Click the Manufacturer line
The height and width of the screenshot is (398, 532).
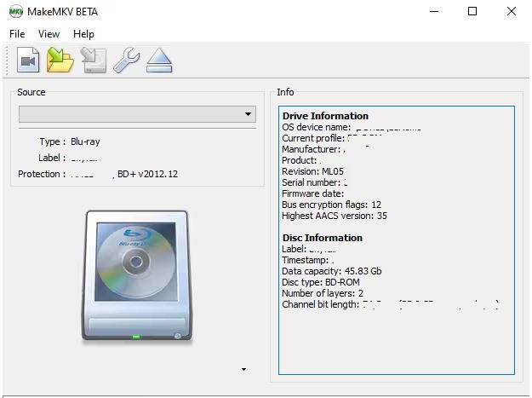325,149
